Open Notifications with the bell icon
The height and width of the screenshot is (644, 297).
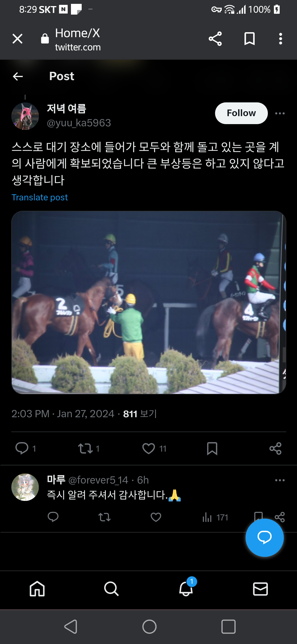(186, 589)
